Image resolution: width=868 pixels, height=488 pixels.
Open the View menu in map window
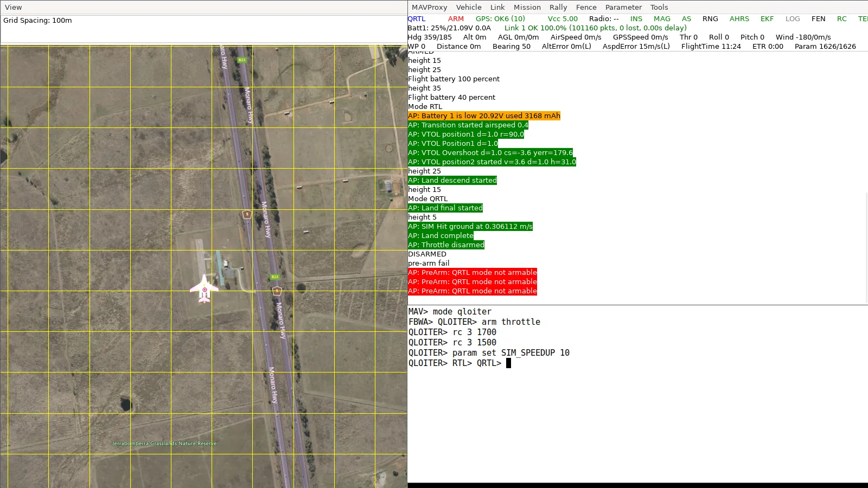point(13,7)
